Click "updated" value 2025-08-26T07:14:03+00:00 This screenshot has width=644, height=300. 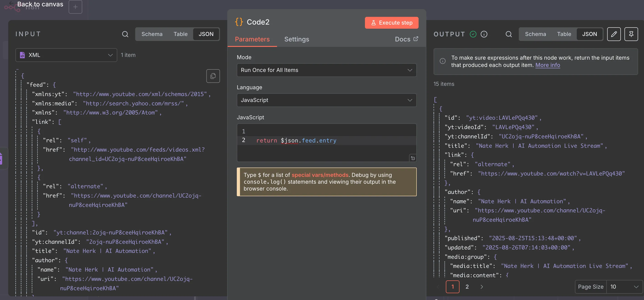point(526,247)
